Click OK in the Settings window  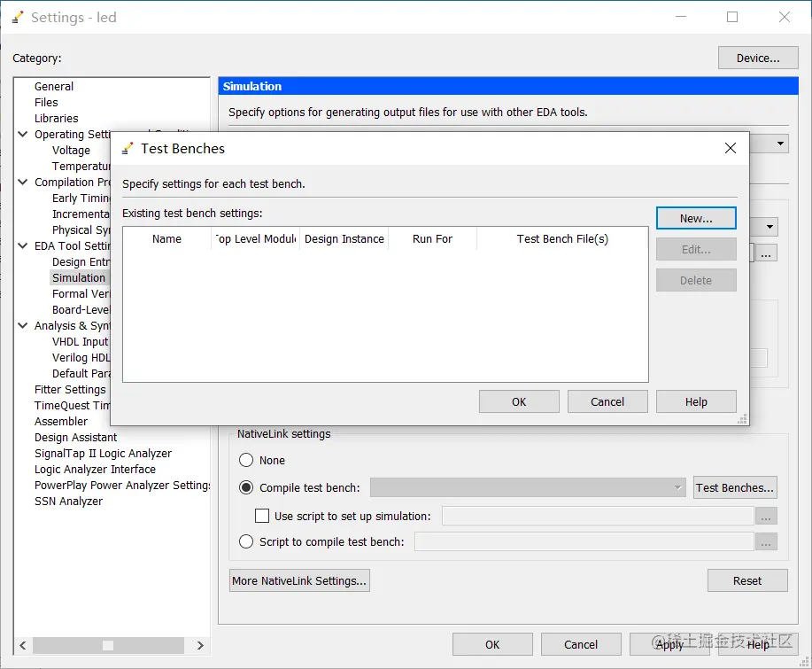pos(492,644)
